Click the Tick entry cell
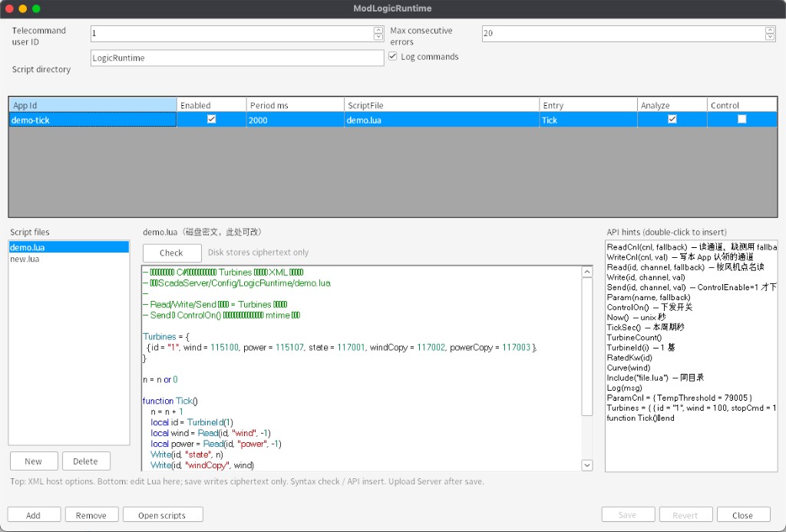 point(588,120)
